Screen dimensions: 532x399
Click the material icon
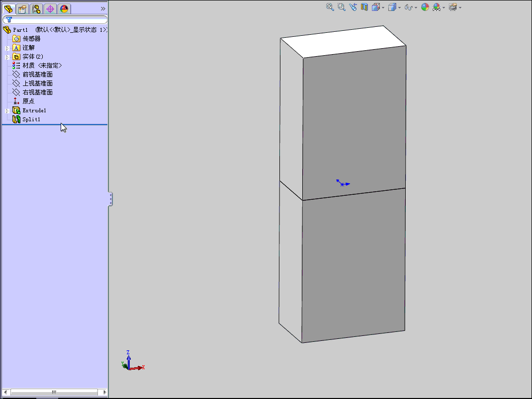click(x=16, y=66)
